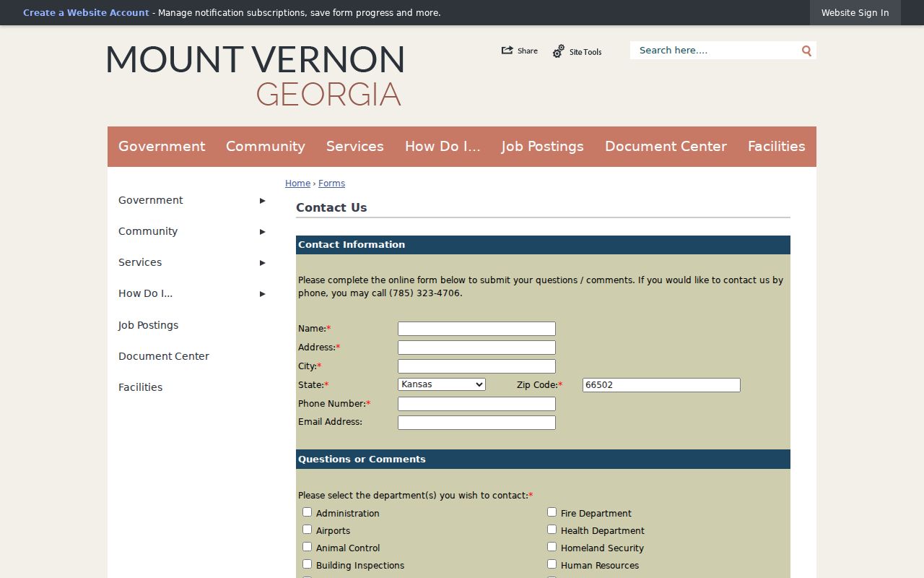Enable the Building Inspections checkbox
This screenshot has height=578, width=924.
(x=307, y=564)
